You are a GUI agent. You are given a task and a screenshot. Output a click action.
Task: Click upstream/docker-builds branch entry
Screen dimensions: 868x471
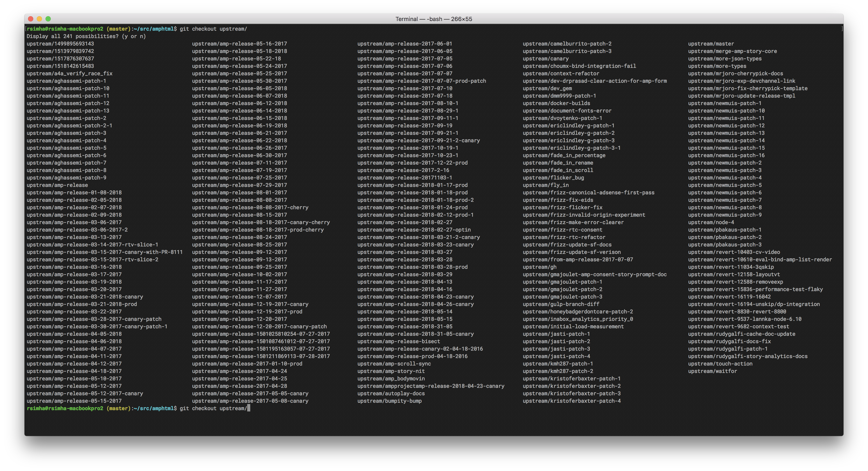point(556,103)
